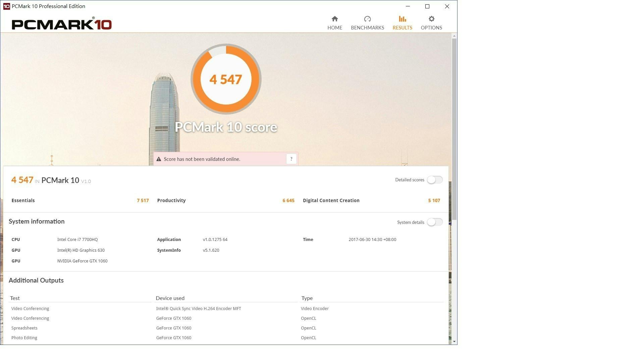
Task: Click the warning triangle icon in validation notice
Action: click(159, 159)
